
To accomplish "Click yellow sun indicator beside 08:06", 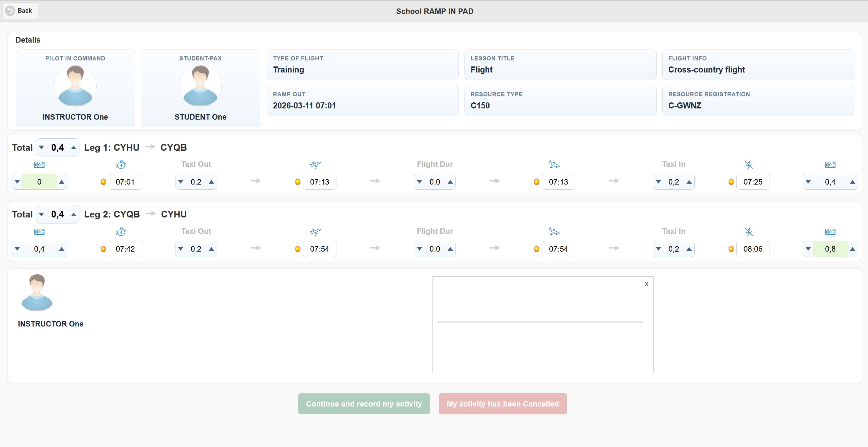I will pyautogui.click(x=731, y=249).
